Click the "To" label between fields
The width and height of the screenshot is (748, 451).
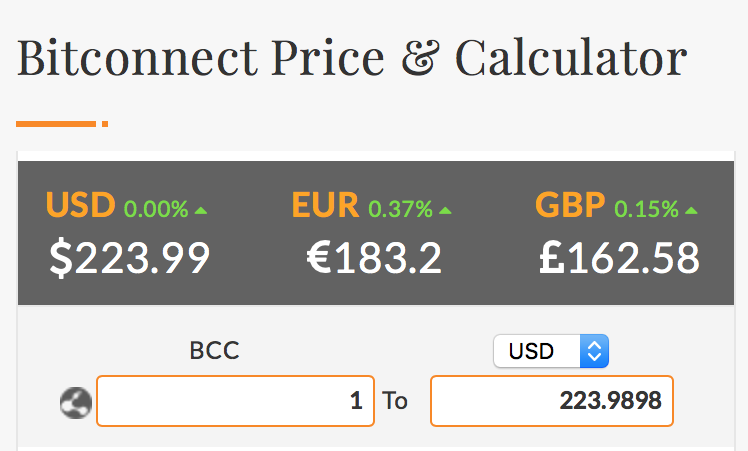pyautogui.click(x=395, y=402)
